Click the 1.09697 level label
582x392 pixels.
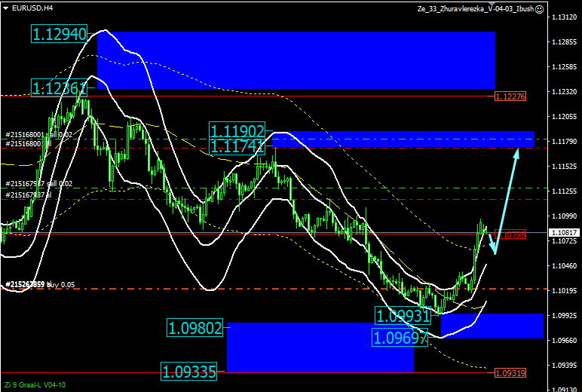400,337
